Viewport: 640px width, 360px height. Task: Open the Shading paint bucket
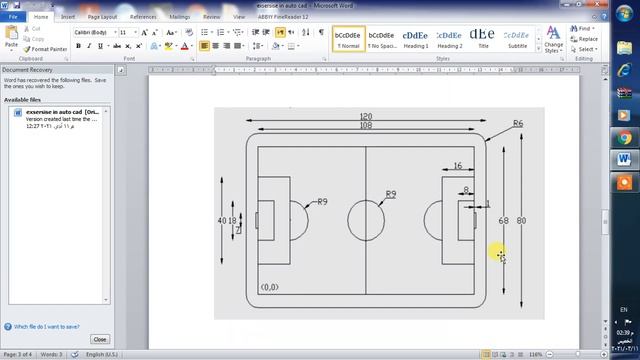(276, 46)
